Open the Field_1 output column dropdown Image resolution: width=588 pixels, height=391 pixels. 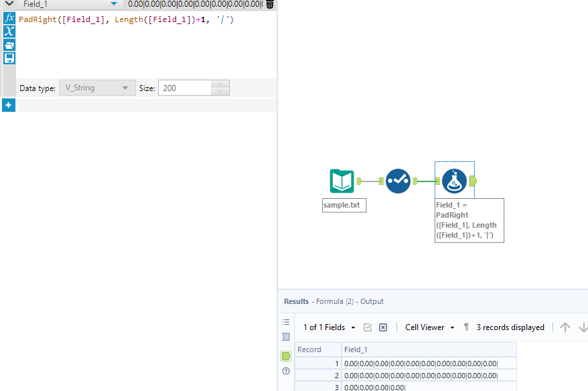click(x=114, y=5)
